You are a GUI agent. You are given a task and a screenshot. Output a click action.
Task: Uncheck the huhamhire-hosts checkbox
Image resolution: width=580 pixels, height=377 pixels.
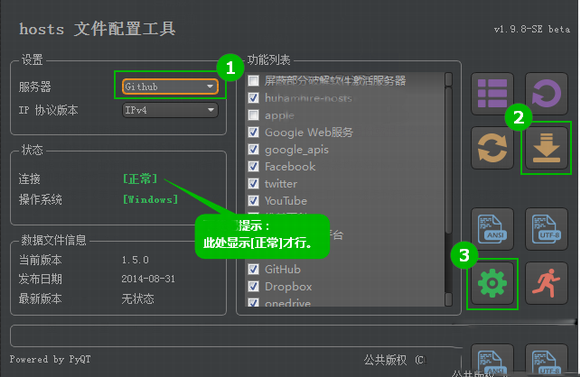click(x=253, y=98)
